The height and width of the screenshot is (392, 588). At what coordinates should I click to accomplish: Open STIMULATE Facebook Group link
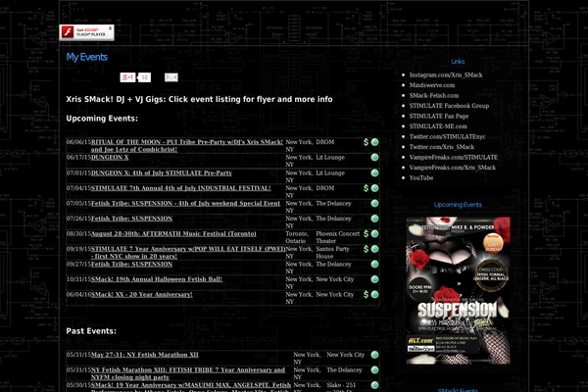point(449,106)
